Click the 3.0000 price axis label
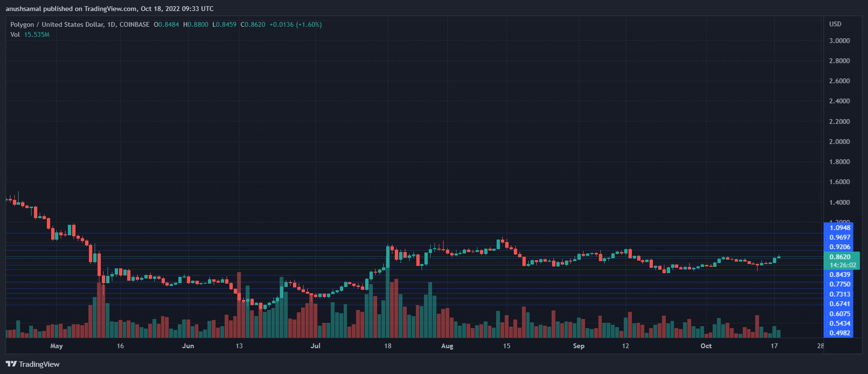 (x=839, y=41)
